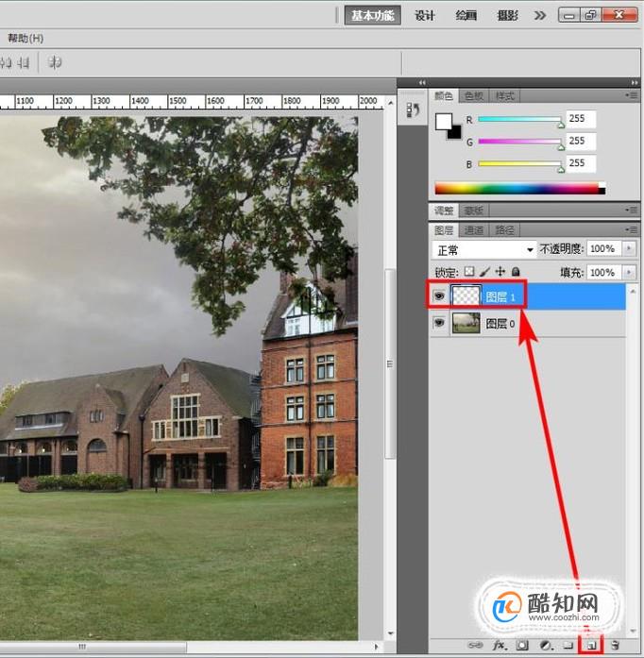The width and height of the screenshot is (644, 658).
Task: Enable lock image pixels brush icon
Action: point(485,272)
